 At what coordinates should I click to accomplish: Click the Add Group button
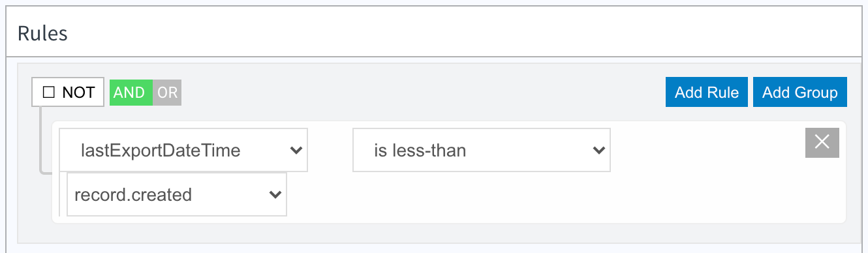pos(800,93)
